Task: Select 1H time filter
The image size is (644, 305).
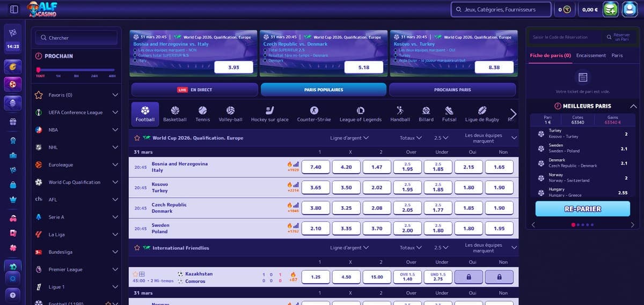Action: (58, 76)
